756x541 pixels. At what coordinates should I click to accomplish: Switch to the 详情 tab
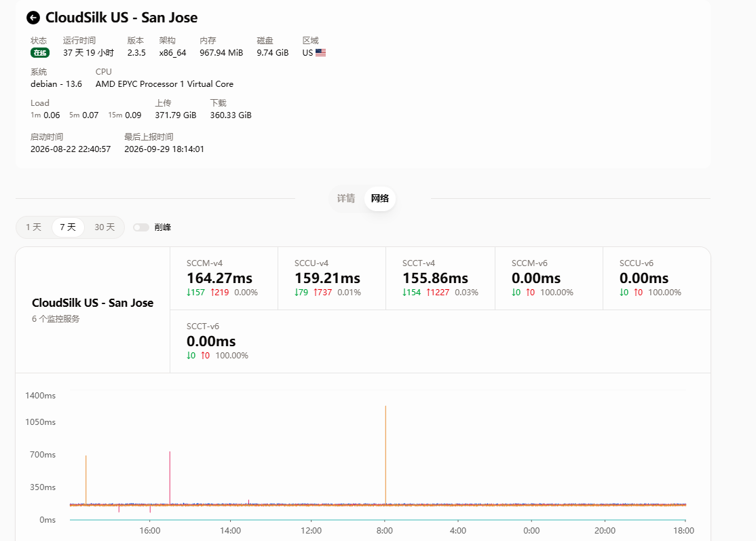click(345, 198)
